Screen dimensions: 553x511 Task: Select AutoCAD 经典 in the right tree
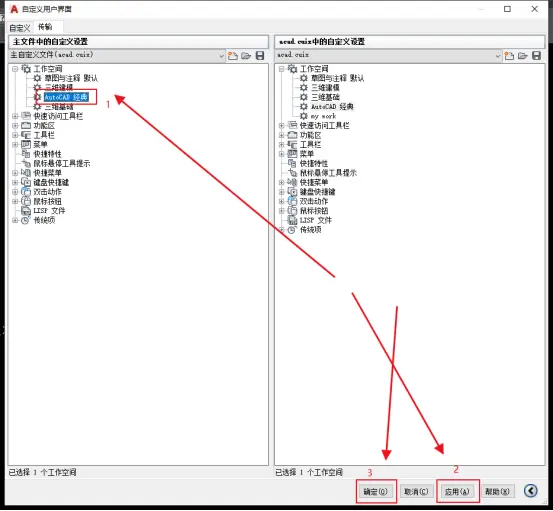click(332, 107)
